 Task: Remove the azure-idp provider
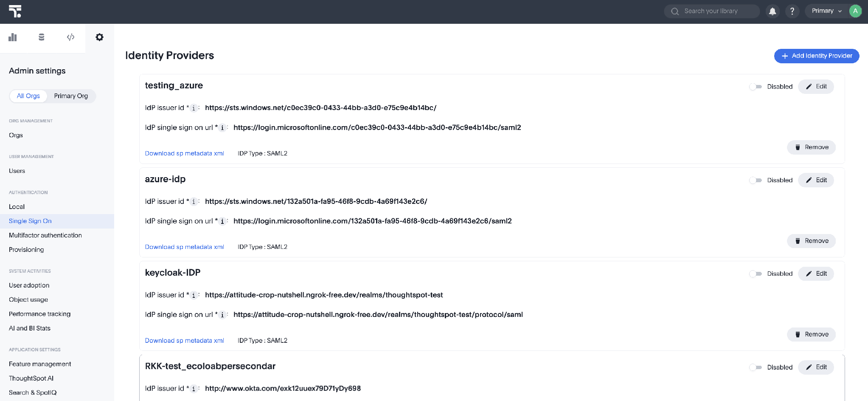pyautogui.click(x=811, y=241)
